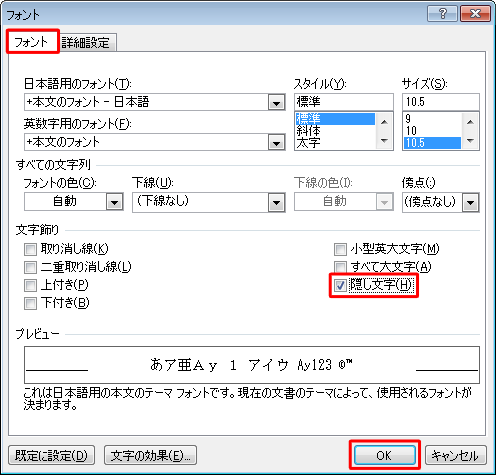The width and height of the screenshot is (496, 475).
Task: Click size list scroll up arrow
Action: tap(470, 122)
